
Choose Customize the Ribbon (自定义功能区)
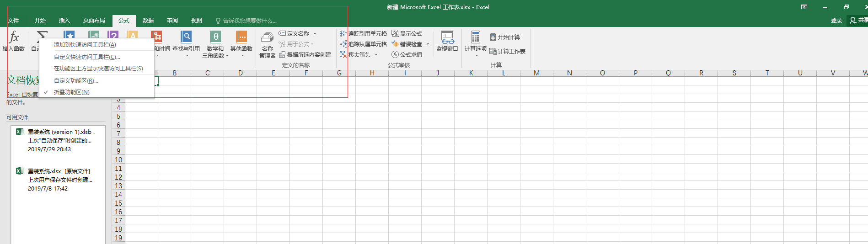pos(96,80)
